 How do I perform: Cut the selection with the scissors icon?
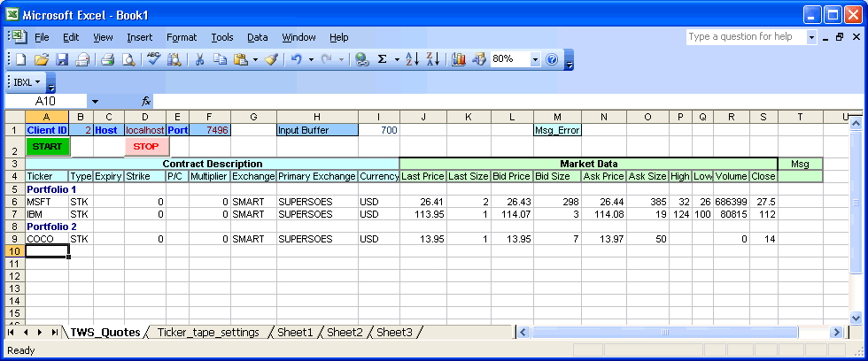[x=200, y=59]
